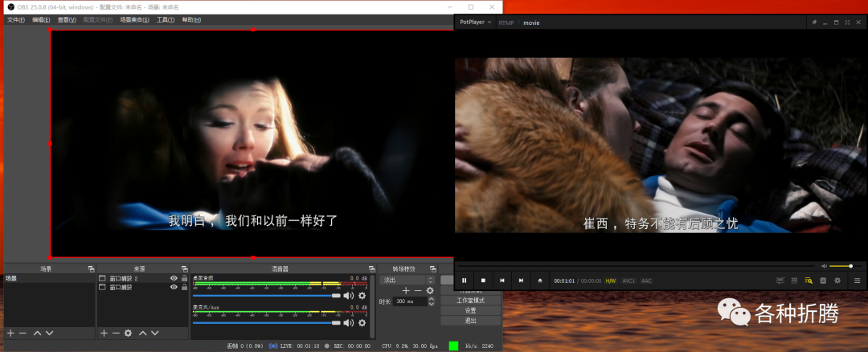Toggle lock on 窗口捕获 2 source
This screenshot has width=868, height=352.
point(184,278)
